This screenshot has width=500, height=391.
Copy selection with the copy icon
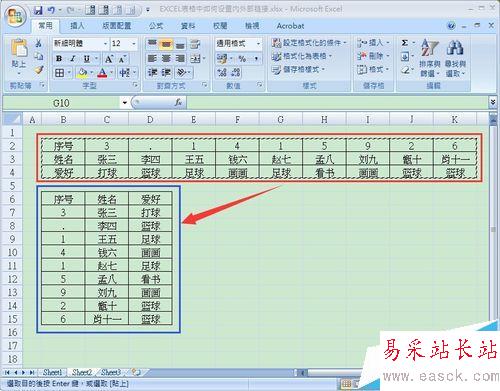pyautogui.click(x=39, y=56)
